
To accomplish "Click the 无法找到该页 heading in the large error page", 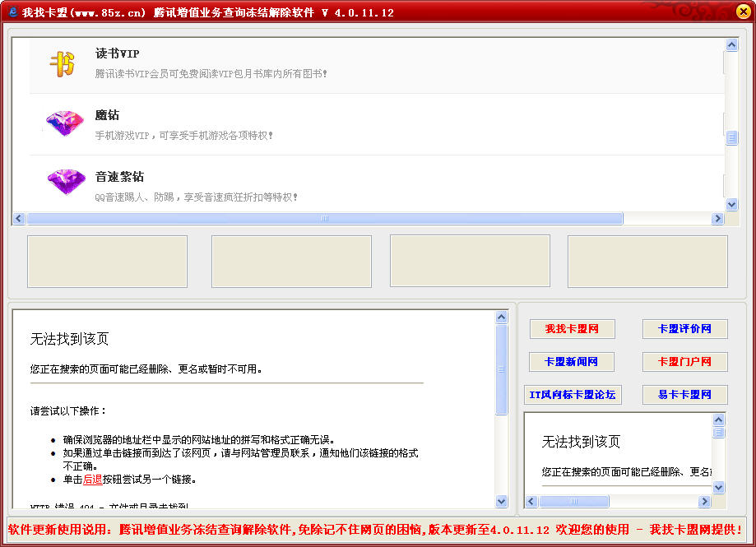I will click(x=69, y=339).
